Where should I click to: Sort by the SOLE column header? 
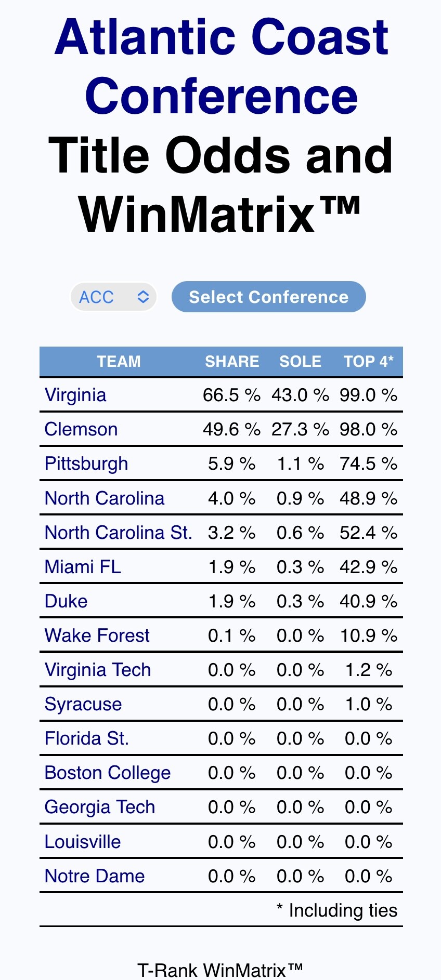click(x=300, y=362)
